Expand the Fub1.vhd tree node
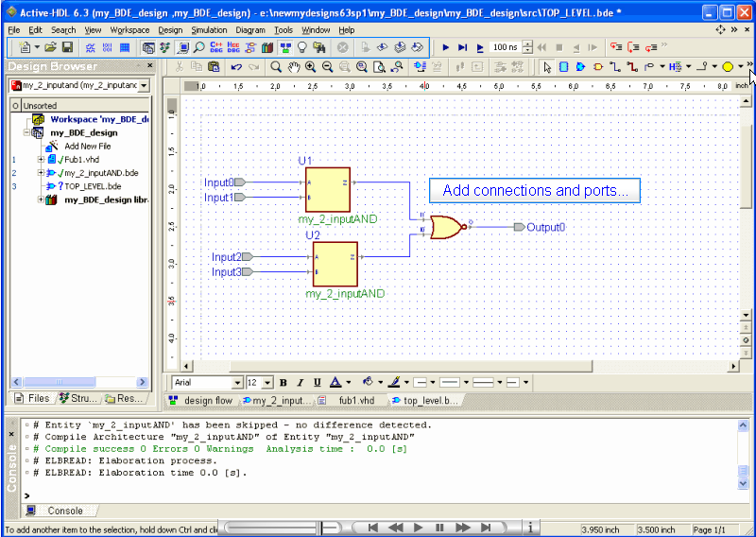This screenshot has height=537, width=756. tap(42, 160)
